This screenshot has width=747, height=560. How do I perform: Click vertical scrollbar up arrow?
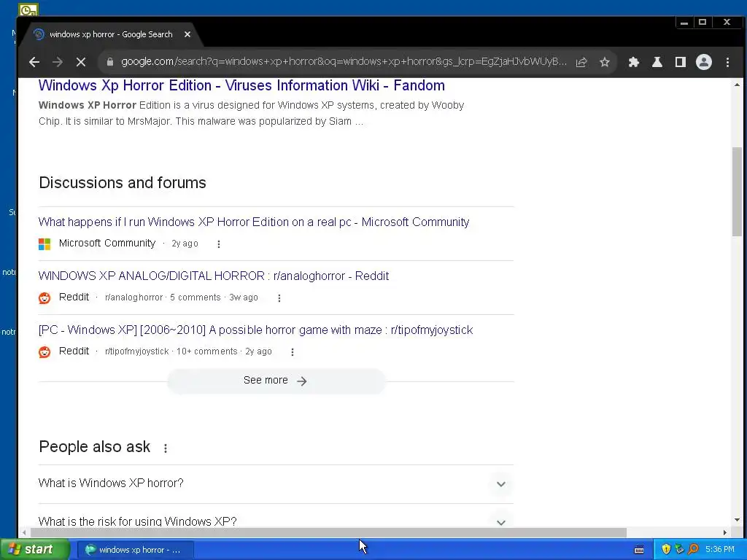(737, 85)
